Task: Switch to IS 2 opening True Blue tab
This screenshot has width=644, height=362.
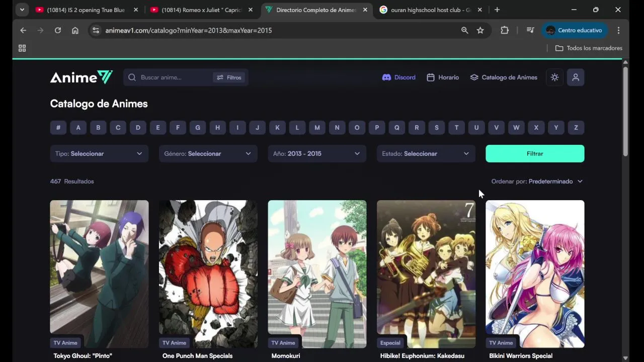Action: (x=87, y=10)
